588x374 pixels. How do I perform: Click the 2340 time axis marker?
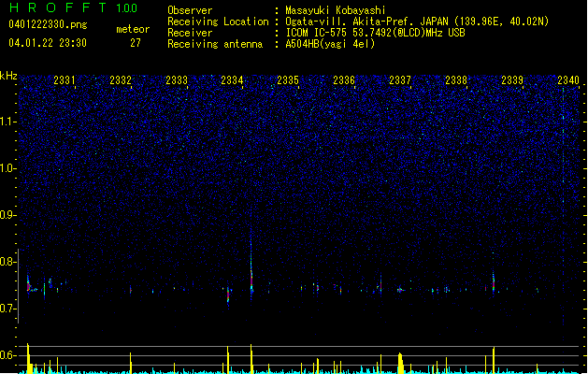568,79
